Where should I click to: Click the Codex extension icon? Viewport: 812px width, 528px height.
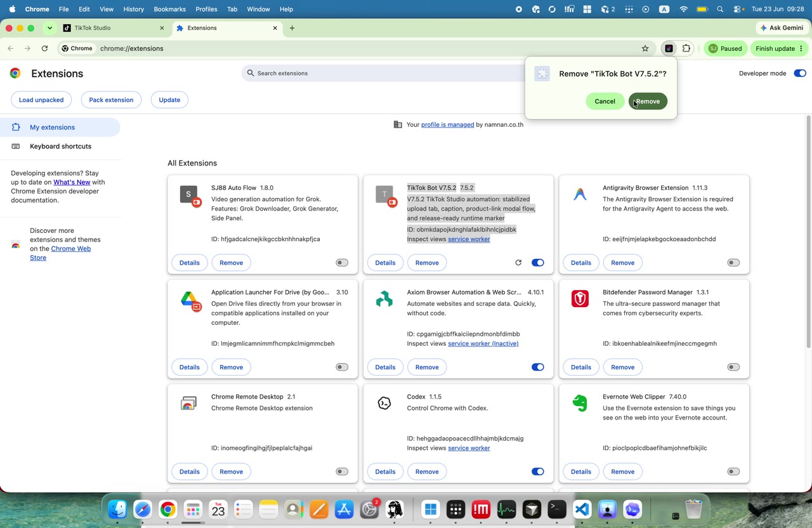(x=384, y=403)
